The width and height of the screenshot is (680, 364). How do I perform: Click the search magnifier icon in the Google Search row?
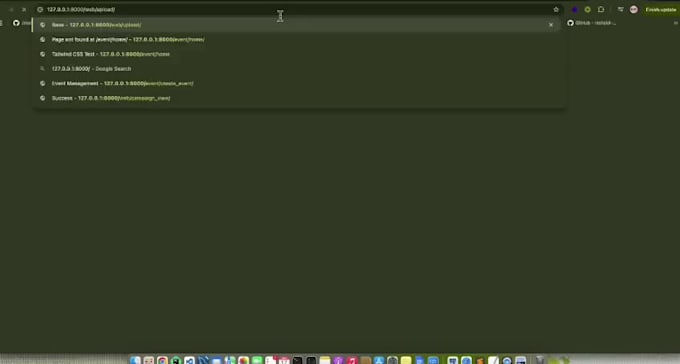pyautogui.click(x=42, y=69)
